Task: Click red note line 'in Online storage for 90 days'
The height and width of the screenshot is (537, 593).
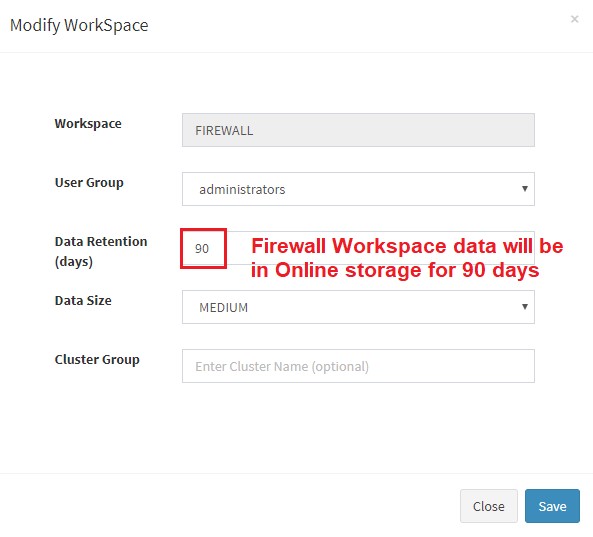Action: tap(395, 270)
